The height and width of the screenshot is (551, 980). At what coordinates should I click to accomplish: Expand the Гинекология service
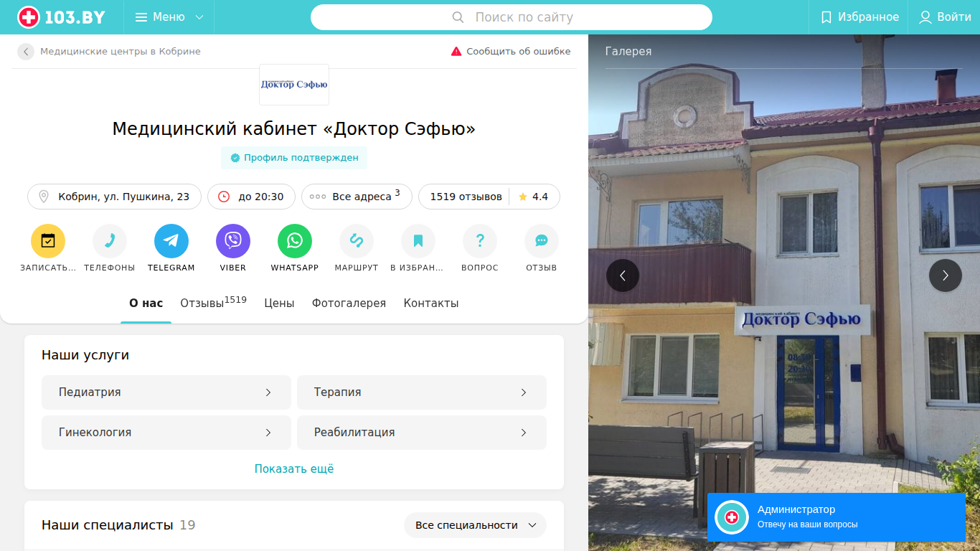click(x=166, y=433)
